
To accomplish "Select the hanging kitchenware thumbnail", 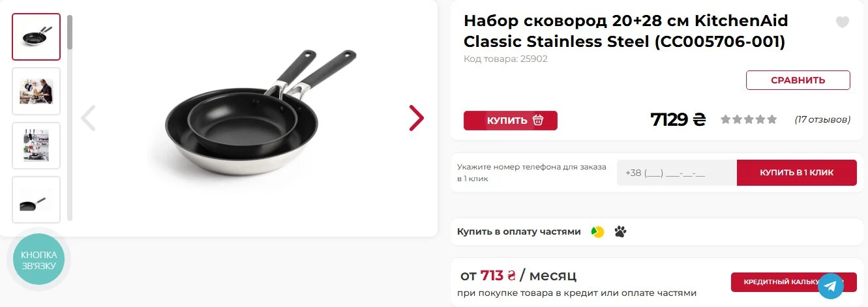I will (36, 145).
